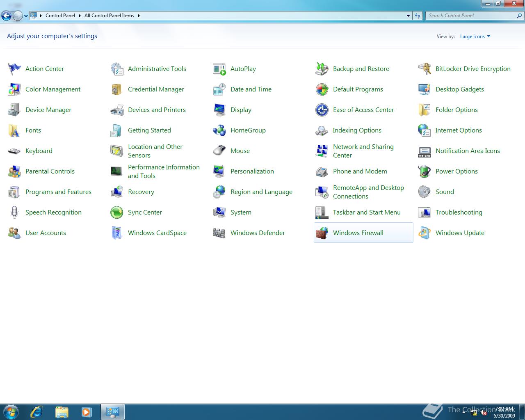Open the Power Options battery icon
525x420 pixels.
425,171
